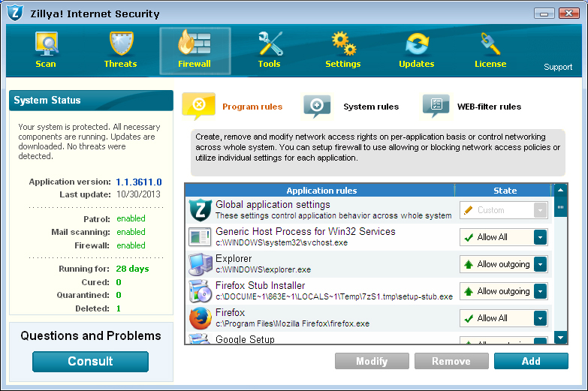Select the Explorer rule row
Screen dimensions: 588x391
pyautogui.click(x=369, y=264)
